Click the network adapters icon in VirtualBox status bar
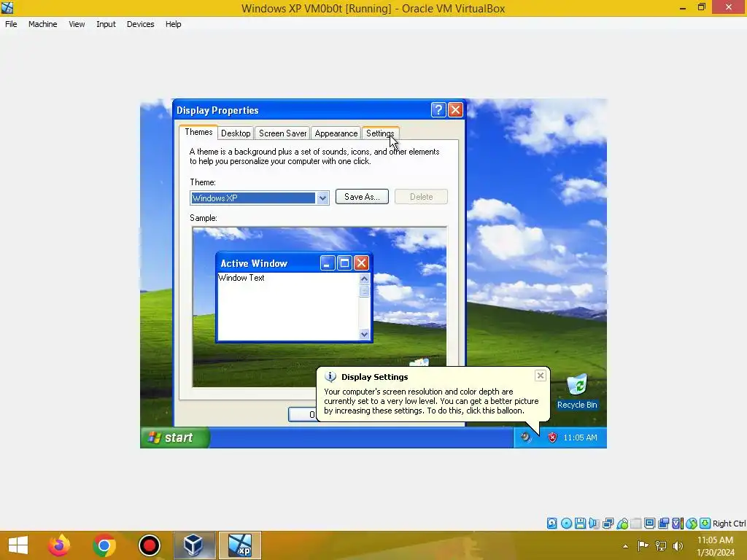Image resolution: width=747 pixels, height=560 pixels. click(x=608, y=524)
